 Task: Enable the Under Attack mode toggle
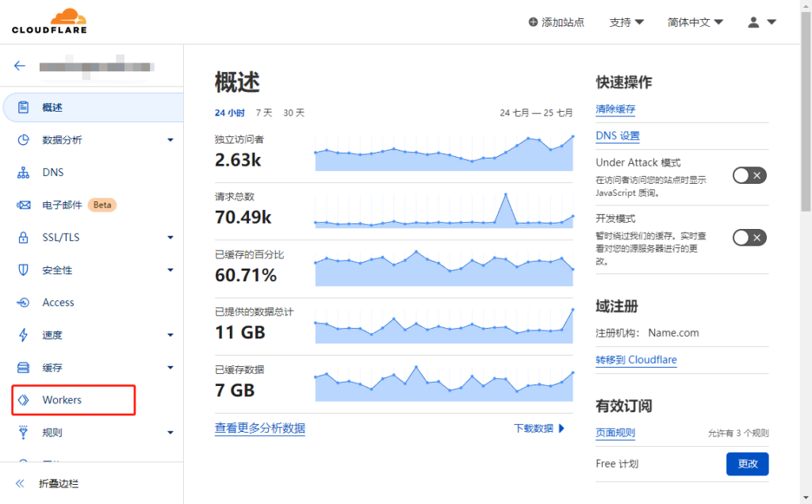point(749,175)
